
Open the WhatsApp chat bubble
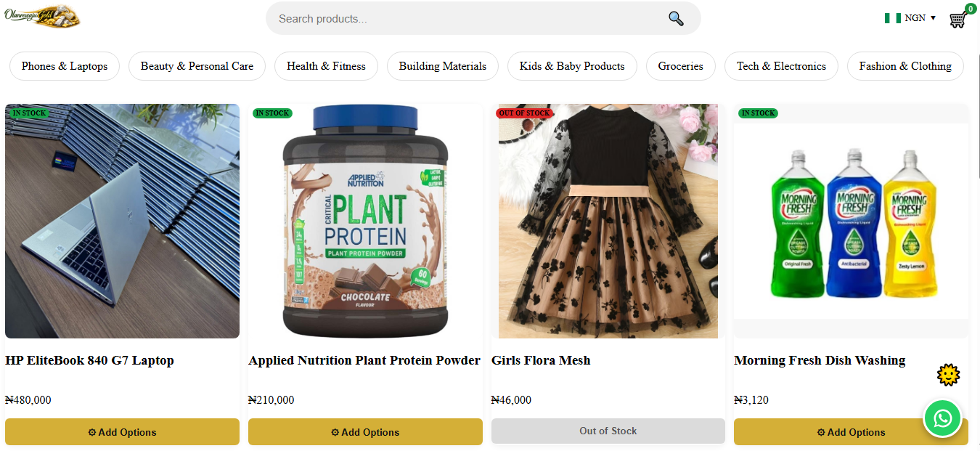tap(942, 418)
